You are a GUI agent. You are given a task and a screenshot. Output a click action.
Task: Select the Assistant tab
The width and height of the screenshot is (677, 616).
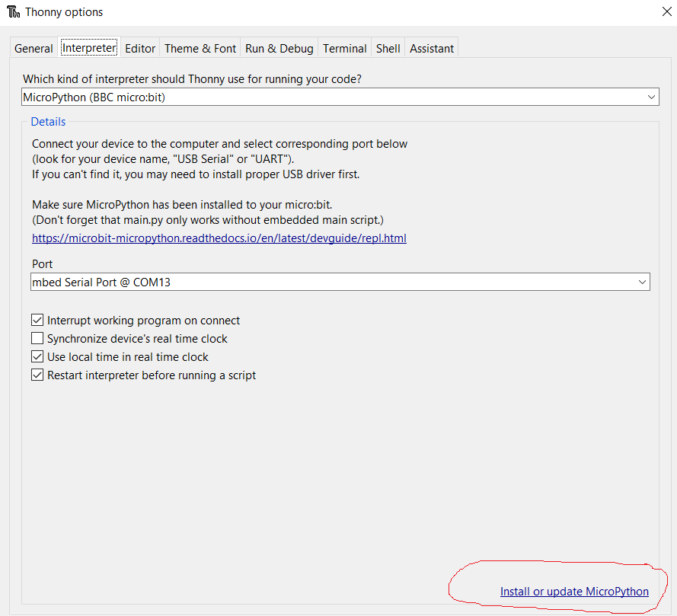(x=432, y=48)
